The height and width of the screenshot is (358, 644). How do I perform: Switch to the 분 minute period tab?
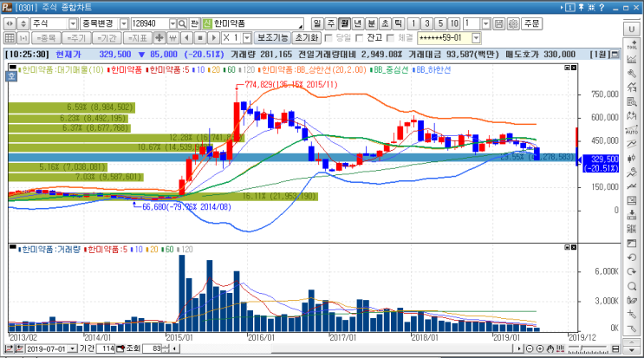point(371,23)
